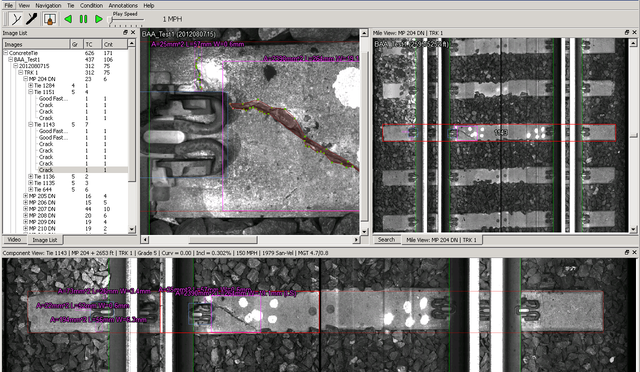Image resolution: width=640 pixels, height=372 pixels.
Task: Expand the MP 208 DN node
Action: [25, 216]
